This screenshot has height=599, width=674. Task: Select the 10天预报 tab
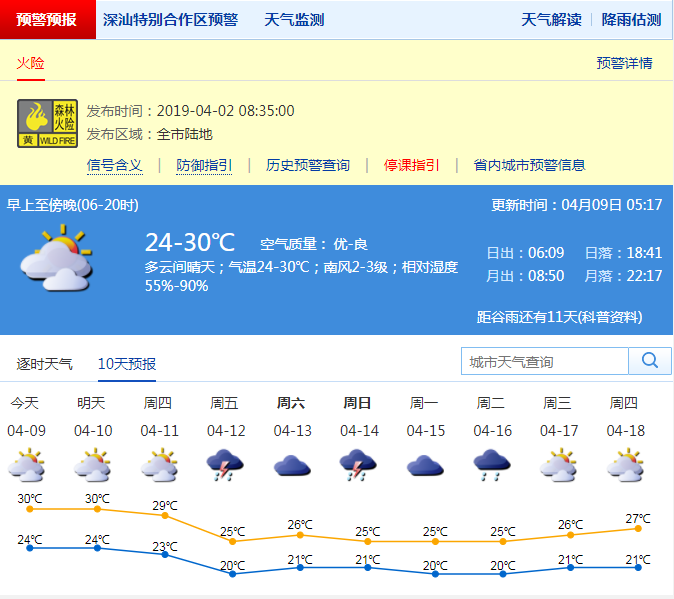(x=127, y=363)
